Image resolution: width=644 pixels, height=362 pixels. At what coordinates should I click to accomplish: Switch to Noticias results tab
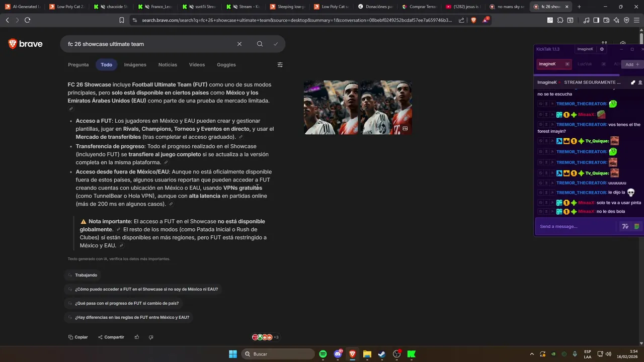click(168, 65)
